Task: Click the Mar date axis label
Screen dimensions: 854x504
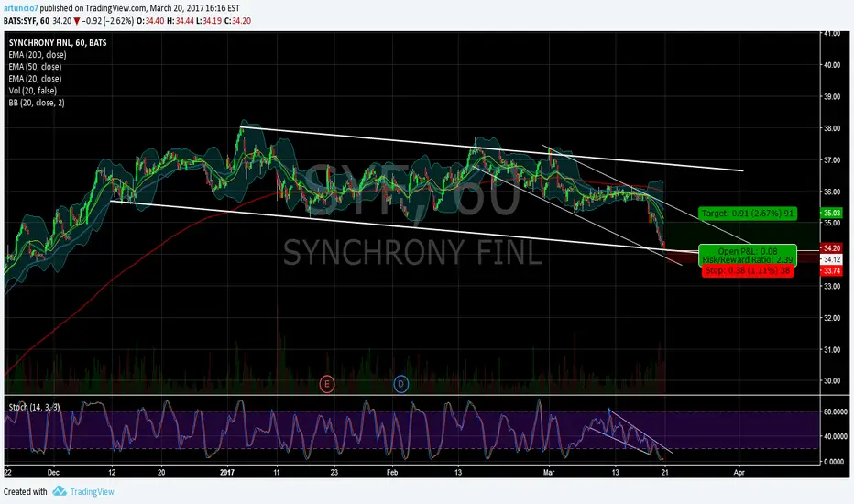Action: tap(549, 473)
